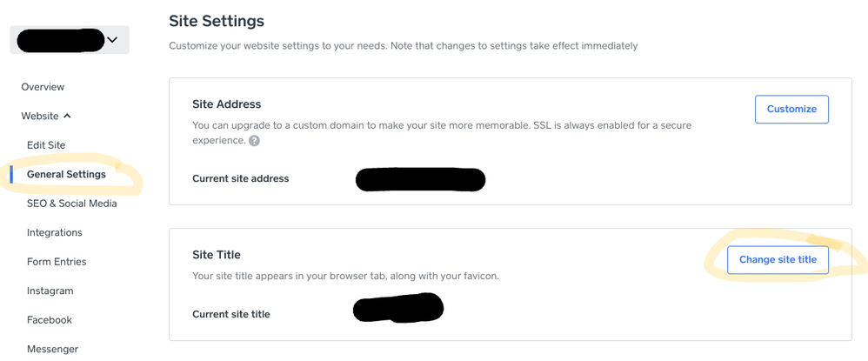View Form Entries in the sidebar
868x361 pixels.
(x=57, y=262)
